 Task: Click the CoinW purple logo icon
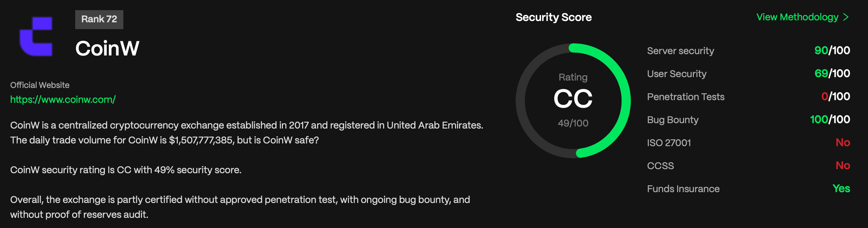pos(36,36)
